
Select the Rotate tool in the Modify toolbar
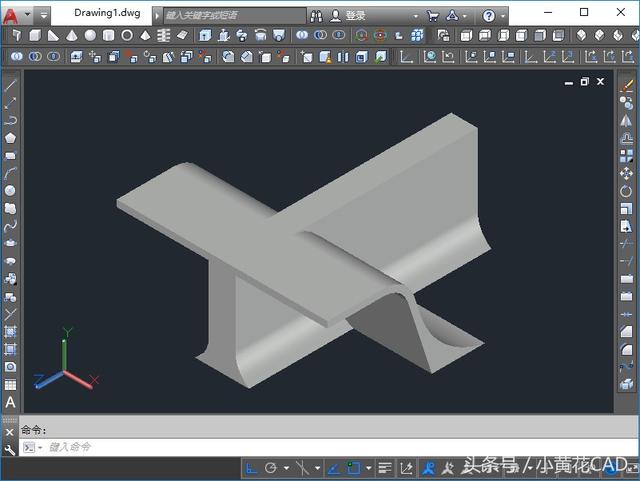pos(627,190)
